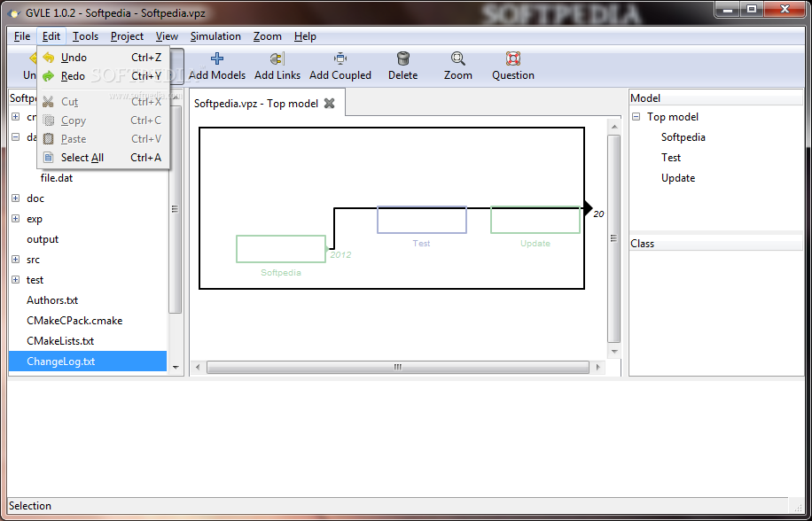Click the Select All document icon
The width and height of the screenshot is (812, 521).
[x=49, y=158]
